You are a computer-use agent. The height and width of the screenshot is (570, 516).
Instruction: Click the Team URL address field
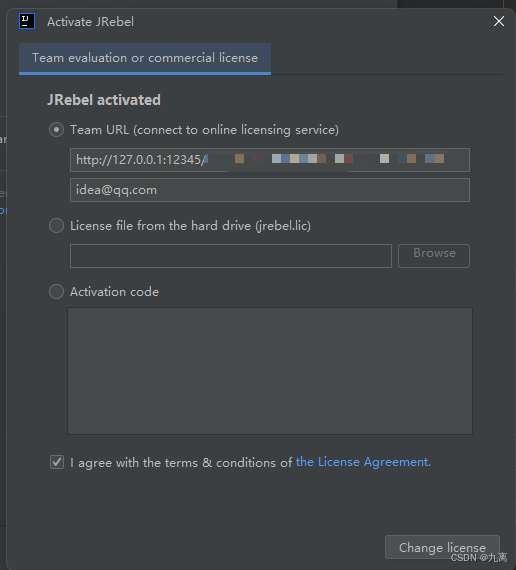click(x=270, y=160)
